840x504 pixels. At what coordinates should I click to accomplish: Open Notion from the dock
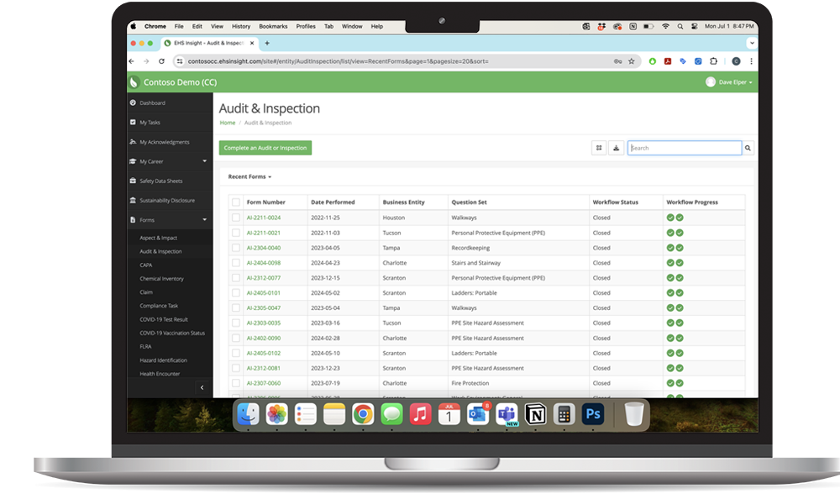[x=535, y=414]
